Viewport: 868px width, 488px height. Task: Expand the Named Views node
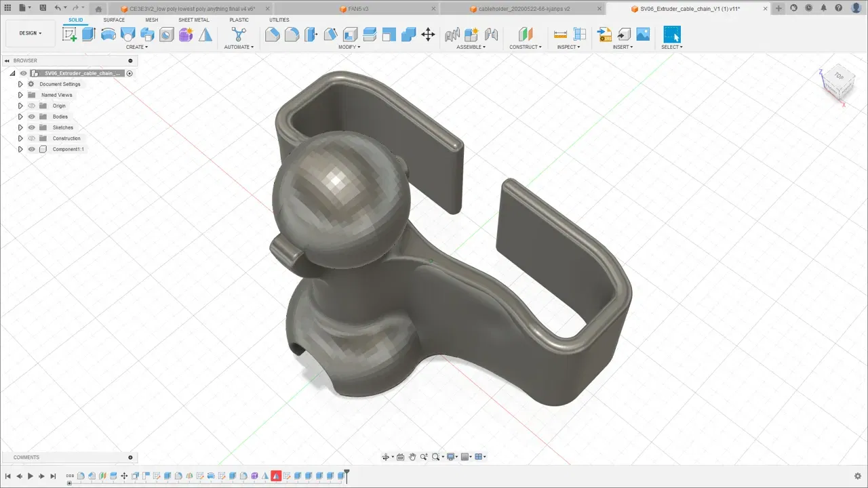click(20, 95)
